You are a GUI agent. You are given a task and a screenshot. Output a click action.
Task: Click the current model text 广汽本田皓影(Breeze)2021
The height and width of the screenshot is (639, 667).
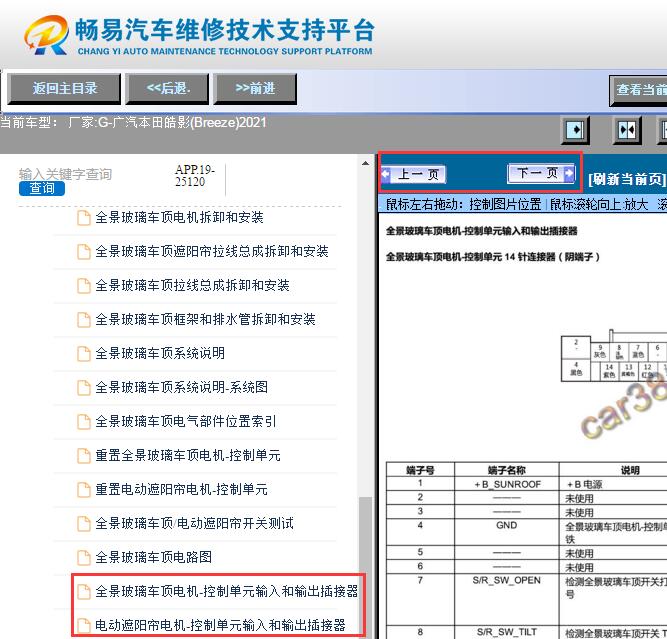(x=189, y=123)
